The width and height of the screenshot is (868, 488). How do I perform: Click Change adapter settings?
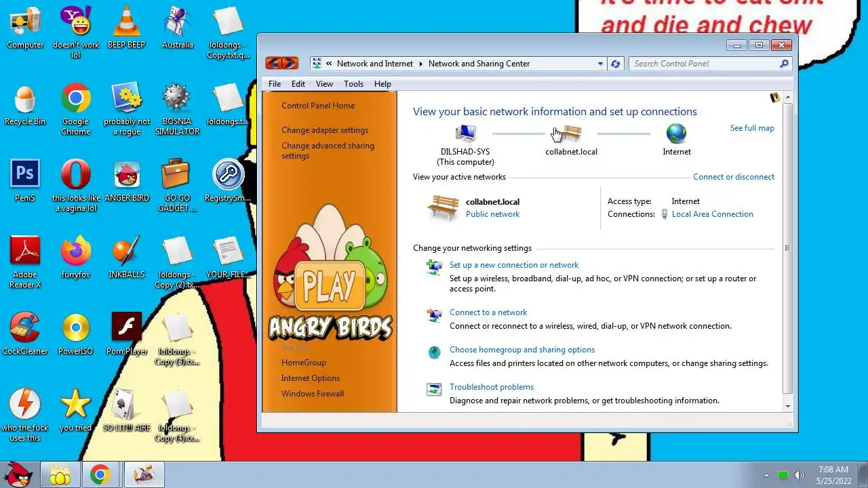tap(325, 130)
